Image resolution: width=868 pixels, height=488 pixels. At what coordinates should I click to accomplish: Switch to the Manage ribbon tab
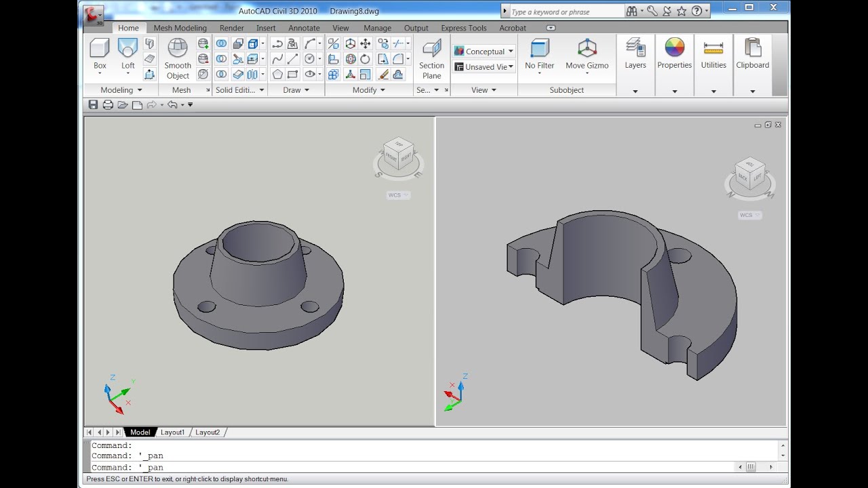click(x=377, y=28)
